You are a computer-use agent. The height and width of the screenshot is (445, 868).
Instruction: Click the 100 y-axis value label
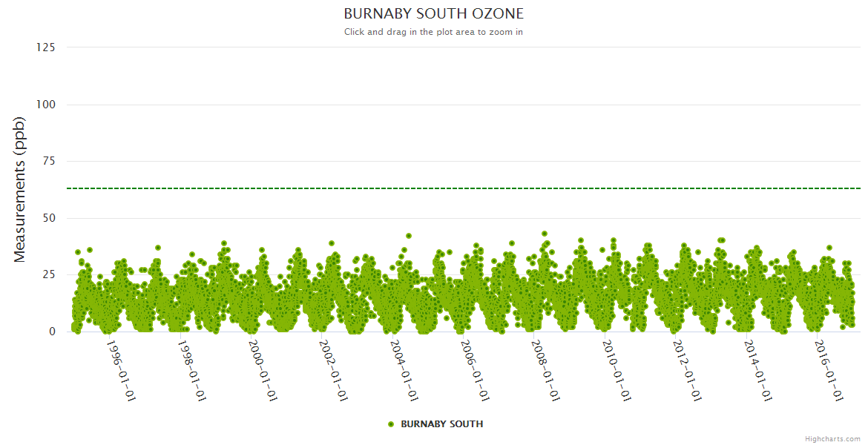coord(45,105)
